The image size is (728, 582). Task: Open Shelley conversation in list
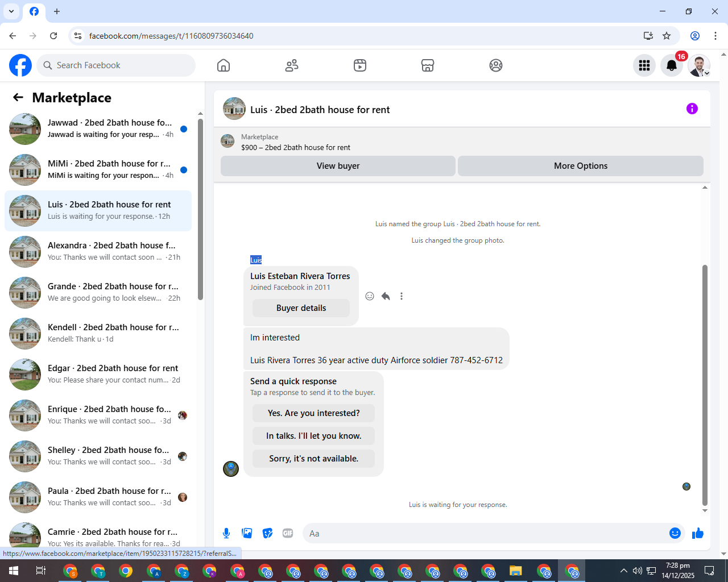click(98, 456)
